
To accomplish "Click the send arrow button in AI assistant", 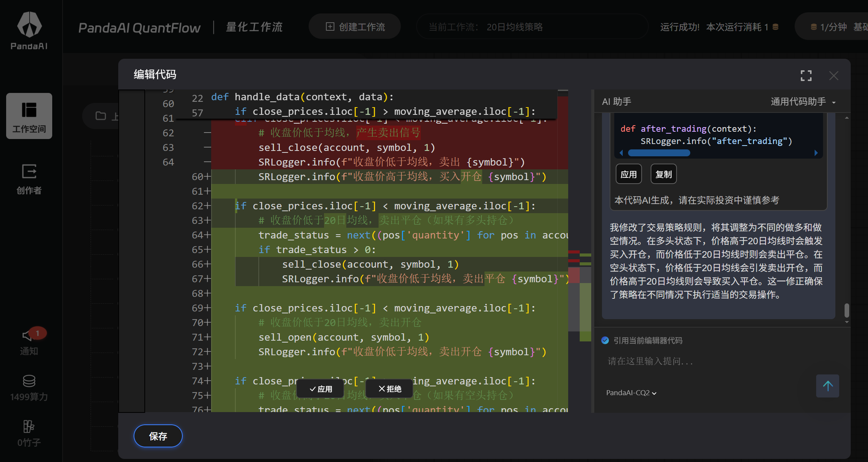I will coord(828,386).
